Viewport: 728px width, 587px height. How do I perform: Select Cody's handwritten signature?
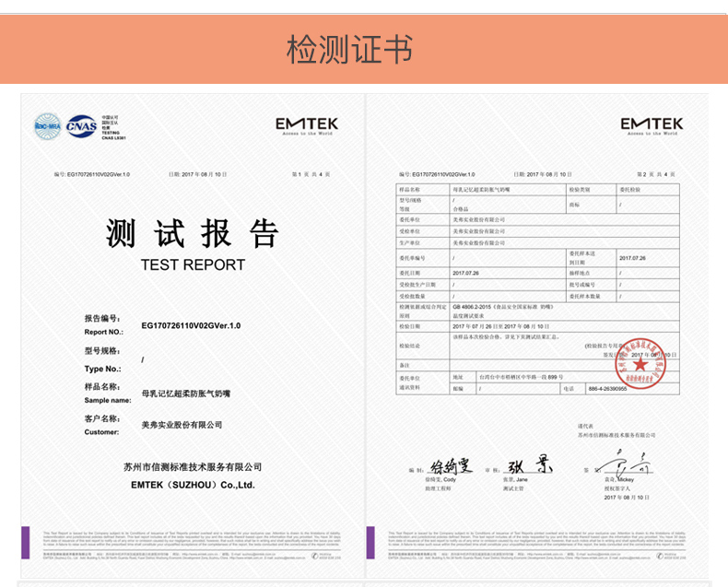click(x=452, y=466)
